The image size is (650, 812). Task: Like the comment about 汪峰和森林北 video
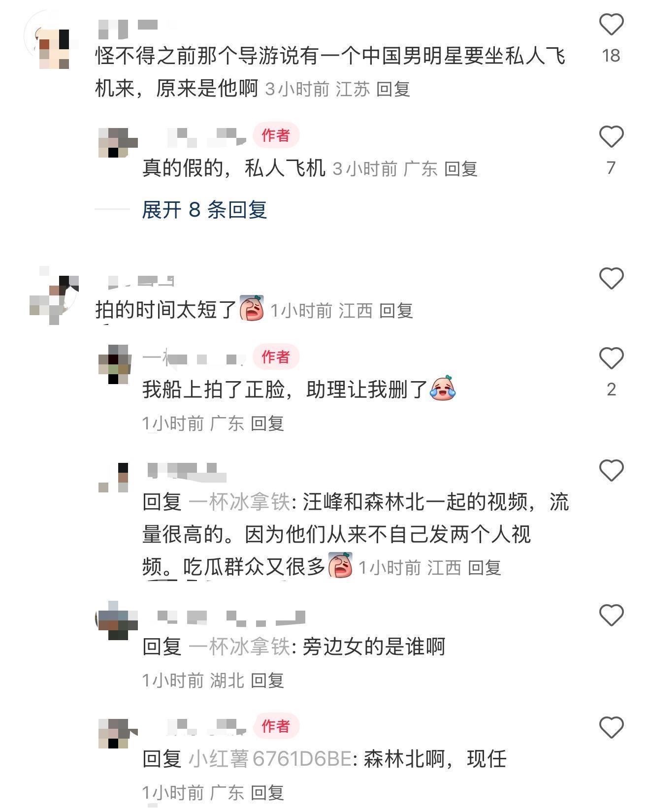611,470
